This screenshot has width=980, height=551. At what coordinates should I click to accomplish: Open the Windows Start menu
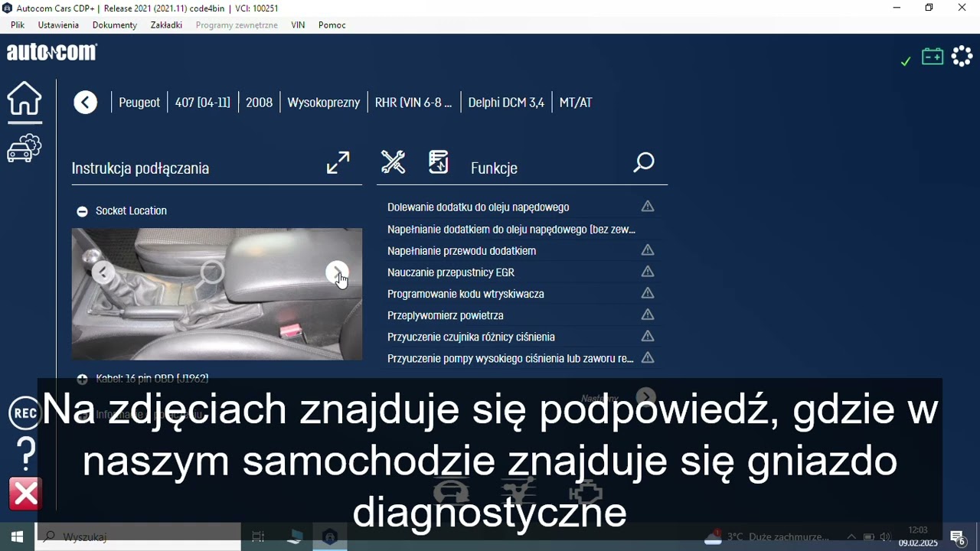(17, 537)
